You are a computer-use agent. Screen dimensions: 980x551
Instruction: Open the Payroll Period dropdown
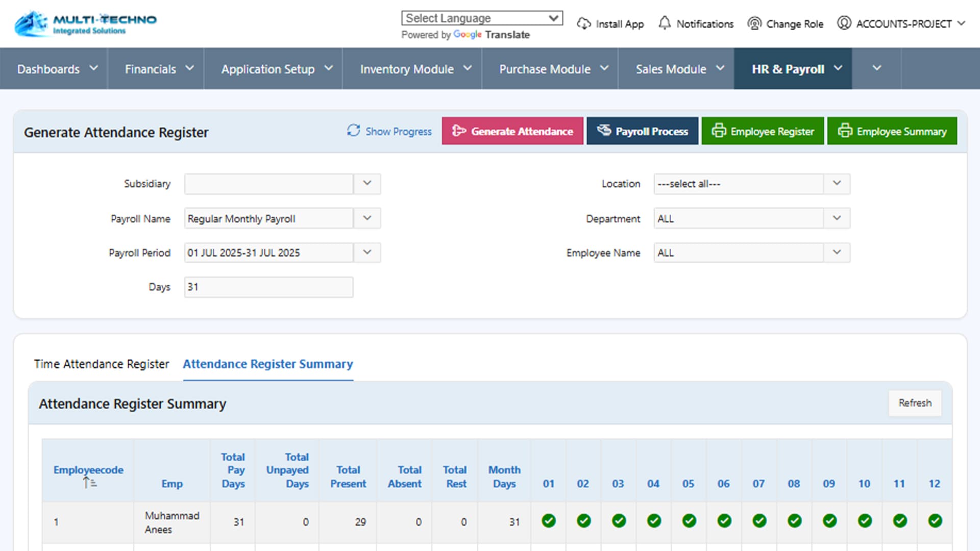367,252
